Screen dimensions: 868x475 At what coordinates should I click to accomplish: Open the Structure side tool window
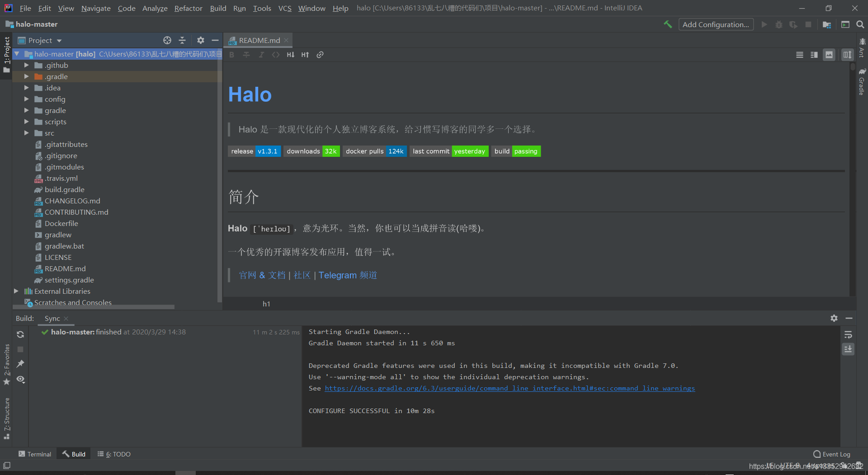click(x=6, y=419)
